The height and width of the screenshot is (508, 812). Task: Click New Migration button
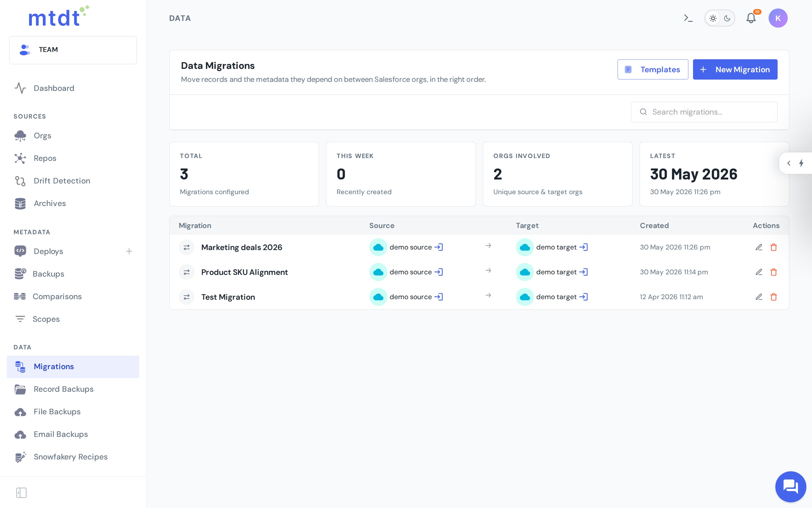(735, 69)
